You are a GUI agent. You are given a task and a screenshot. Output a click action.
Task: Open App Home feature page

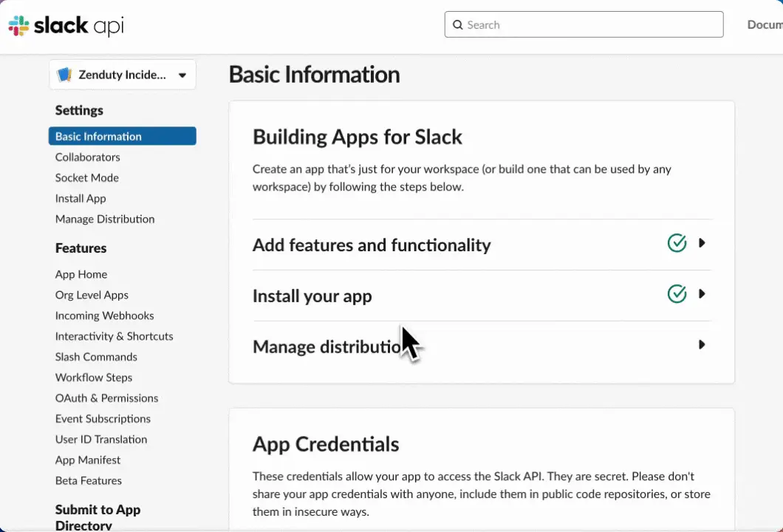(x=81, y=274)
